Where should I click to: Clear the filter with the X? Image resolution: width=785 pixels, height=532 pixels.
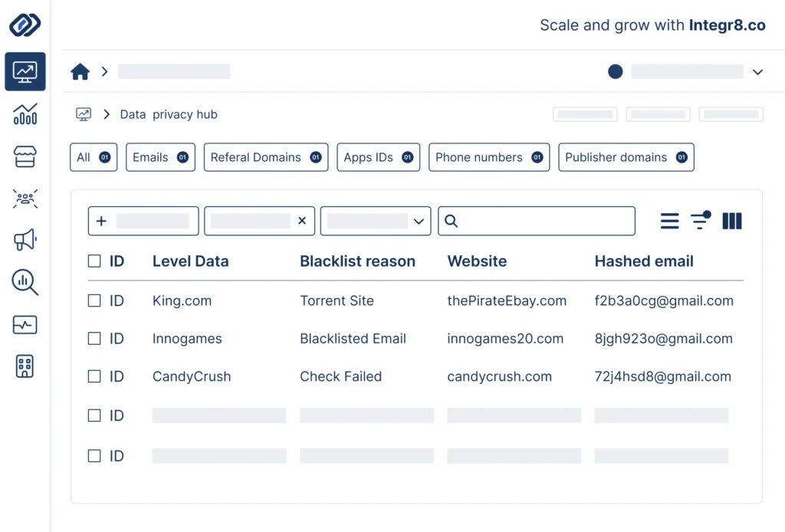click(302, 220)
